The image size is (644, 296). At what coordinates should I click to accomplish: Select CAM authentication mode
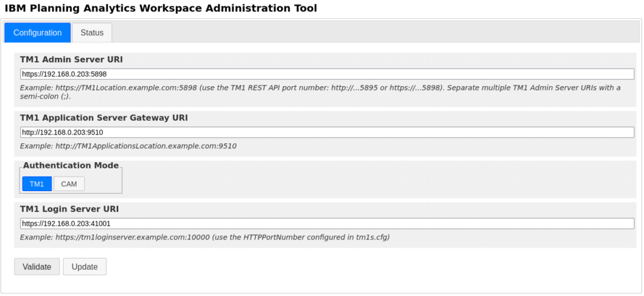(69, 184)
